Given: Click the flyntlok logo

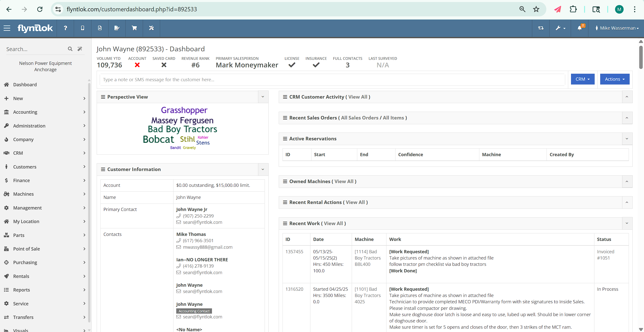Looking at the screenshot, I should pyautogui.click(x=35, y=28).
